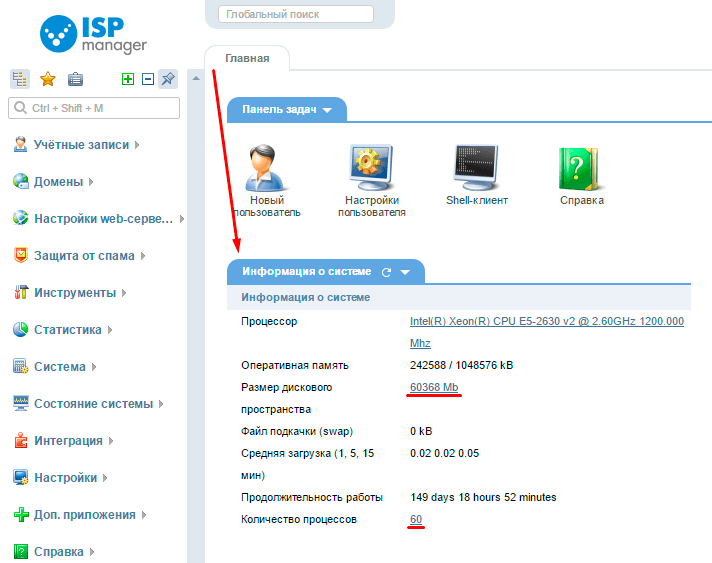Click the Справка sidebar question icon
Image resolution: width=712 pixels, height=563 pixels.
pyautogui.click(x=20, y=552)
